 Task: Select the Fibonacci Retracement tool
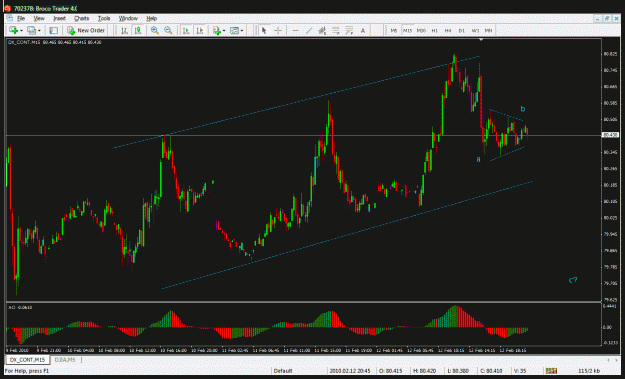pyautogui.click(x=336, y=30)
